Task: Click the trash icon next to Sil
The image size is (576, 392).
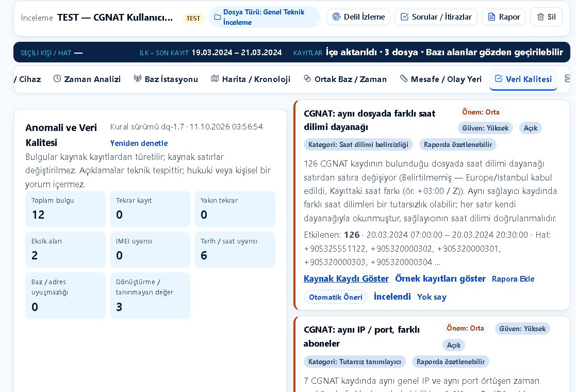Action: point(540,17)
